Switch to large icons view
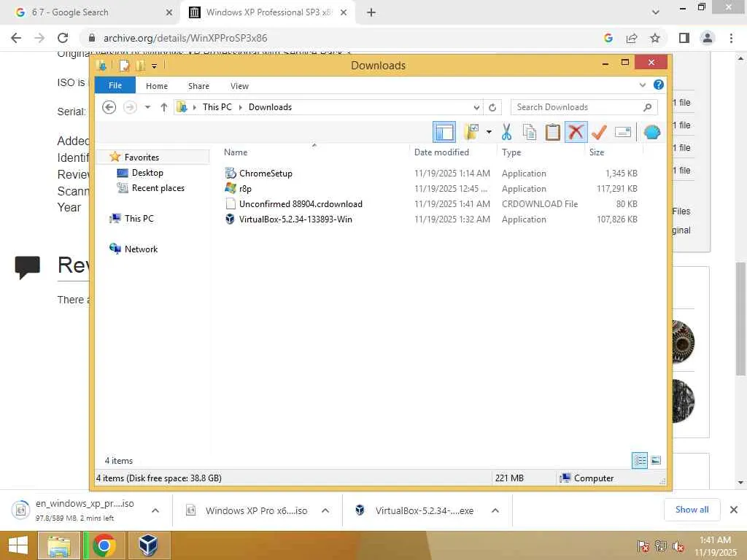This screenshot has height=560, width=747. click(656, 460)
